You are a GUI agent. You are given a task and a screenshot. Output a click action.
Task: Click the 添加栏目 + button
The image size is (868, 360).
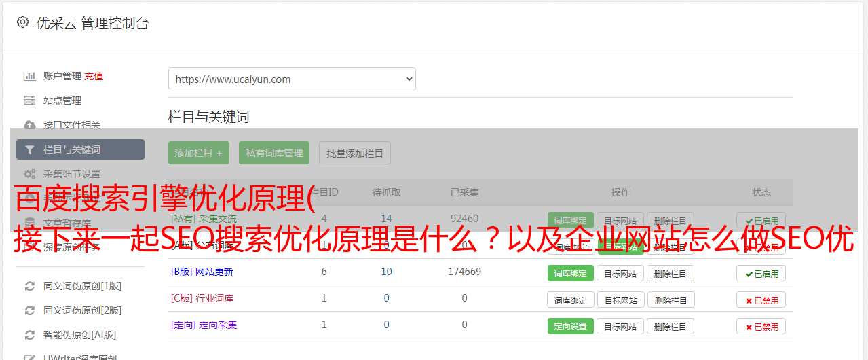pyautogui.click(x=199, y=153)
